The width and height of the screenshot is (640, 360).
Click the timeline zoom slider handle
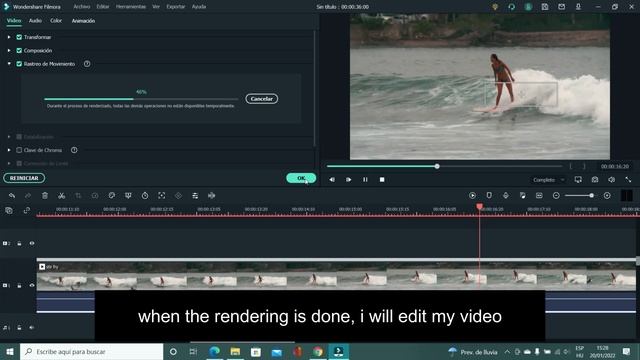(591, 196)
